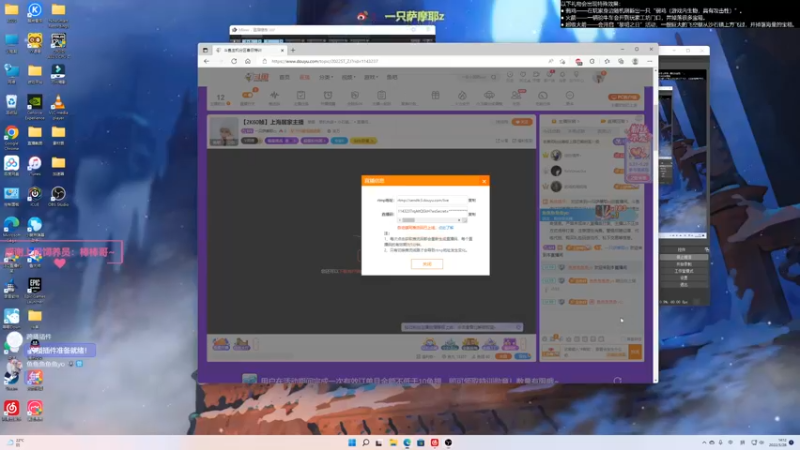Click the checklist task icon in broadcaster toolbar

[x=301, y=95]
